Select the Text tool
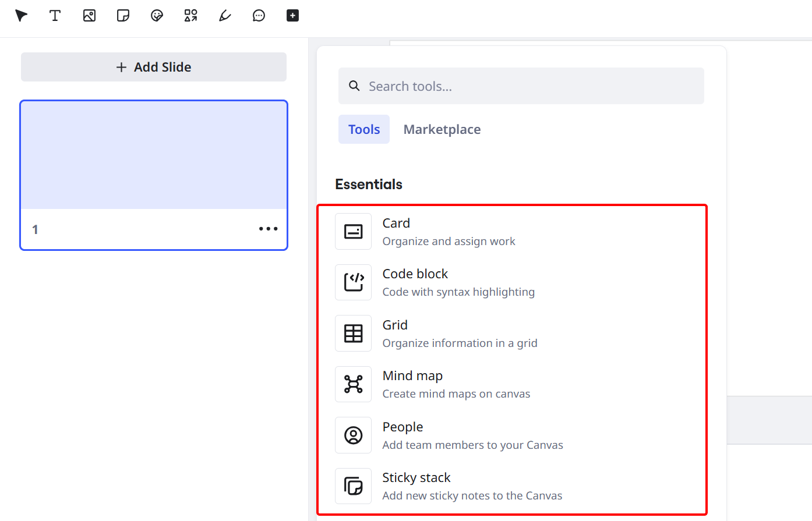Screen dimensions: 812x521 55,16
